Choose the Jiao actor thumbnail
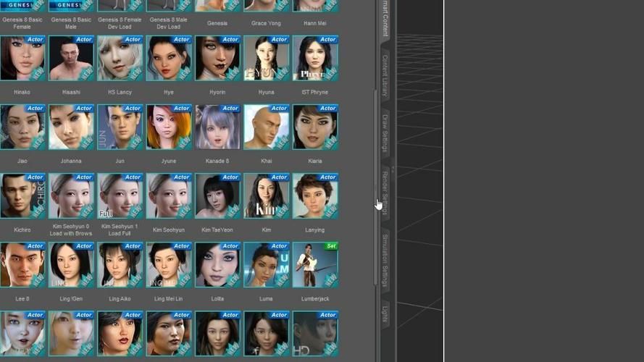This screenshot has height=362, width=644. 22,127
